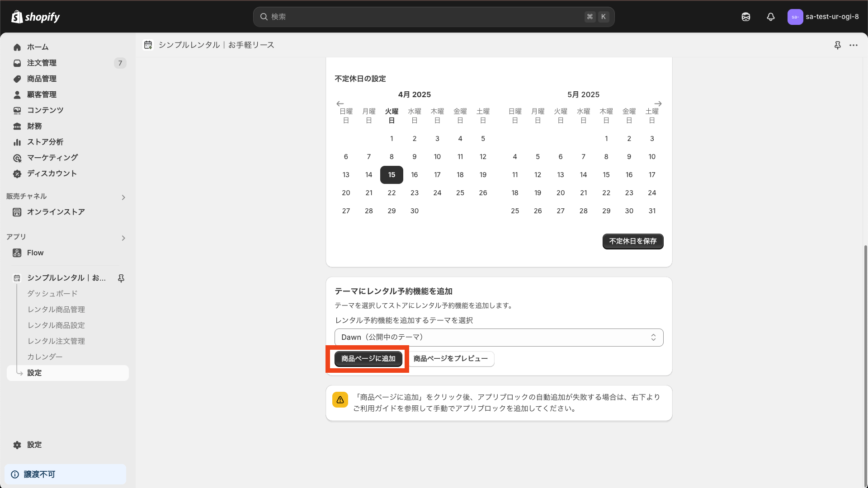Open レンタル注文管理 from the app submenu
The width and height of the screenshot is (868, 488).
click(56, 341)
